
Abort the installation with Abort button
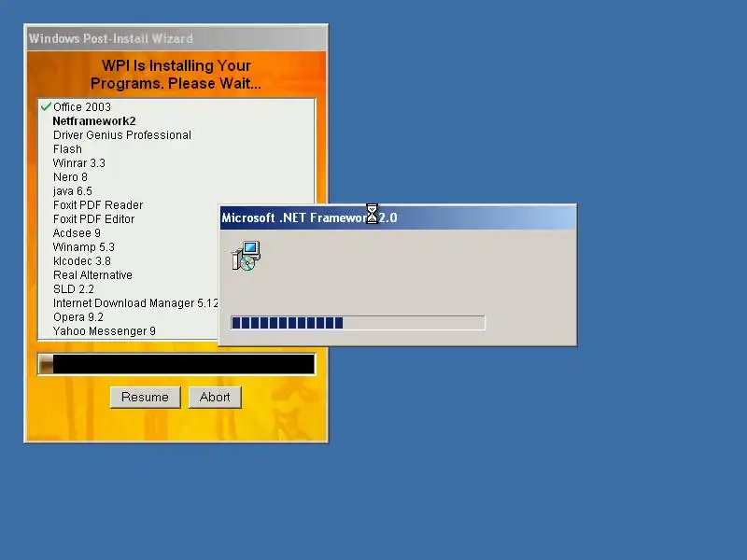click(215, 398)
